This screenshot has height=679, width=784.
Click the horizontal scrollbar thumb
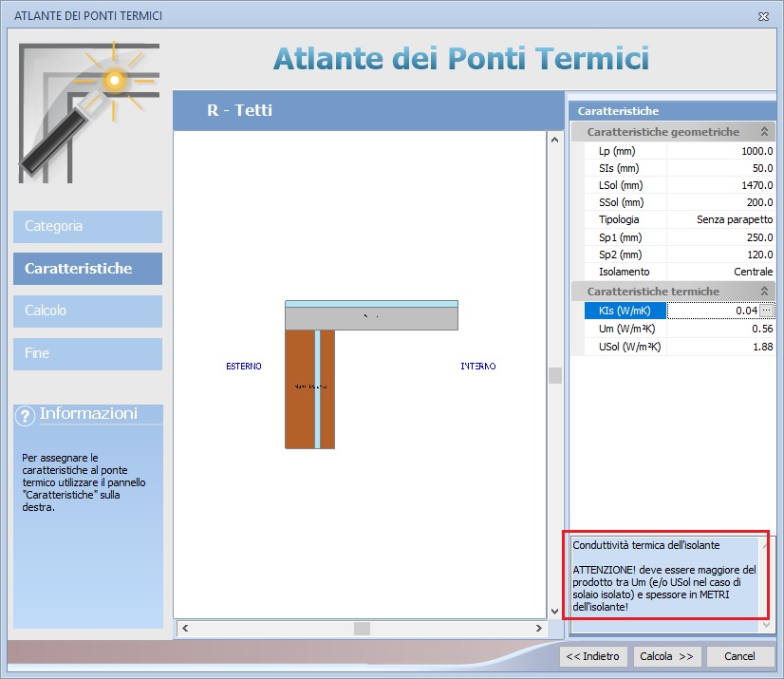(361, 629)
